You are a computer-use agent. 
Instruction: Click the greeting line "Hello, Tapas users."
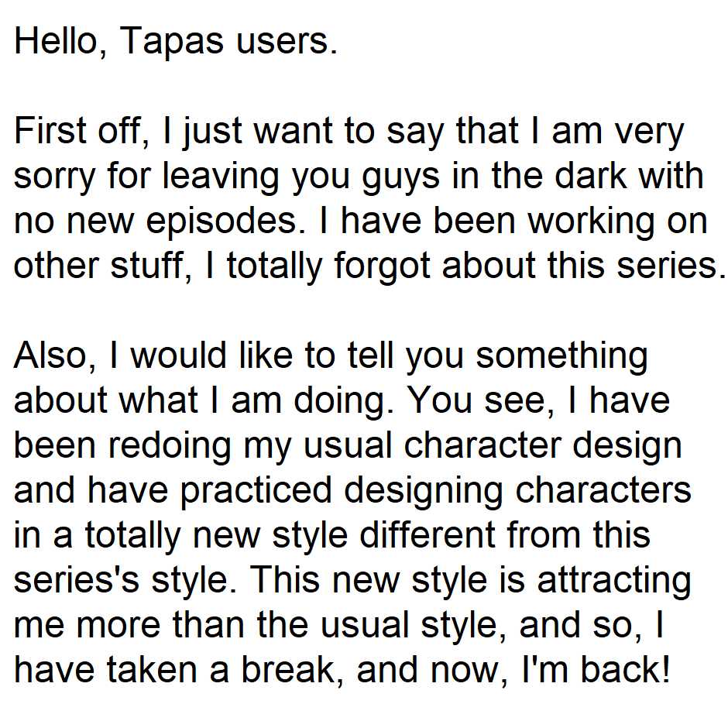pos(176,41)
